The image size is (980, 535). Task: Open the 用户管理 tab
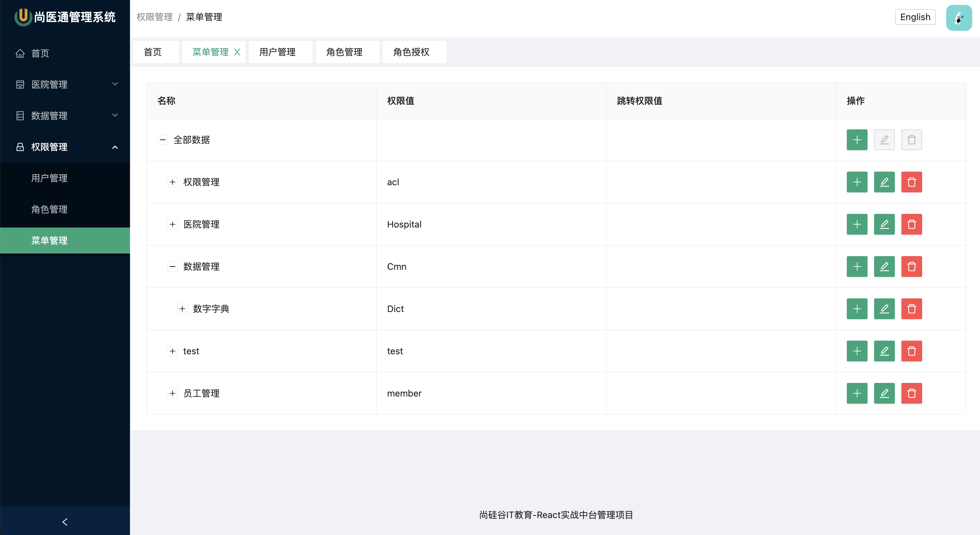[277, 52]
